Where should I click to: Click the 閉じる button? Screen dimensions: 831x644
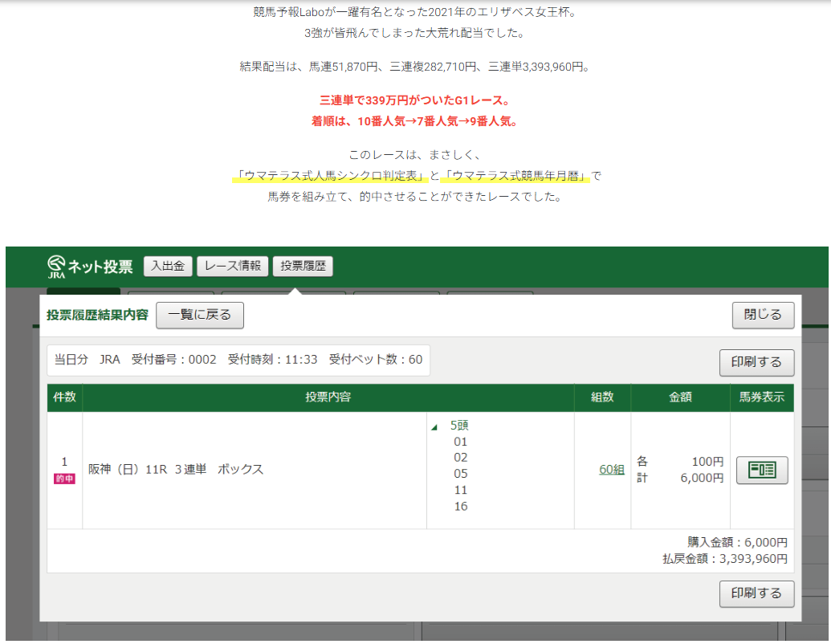tap(763, 316)
